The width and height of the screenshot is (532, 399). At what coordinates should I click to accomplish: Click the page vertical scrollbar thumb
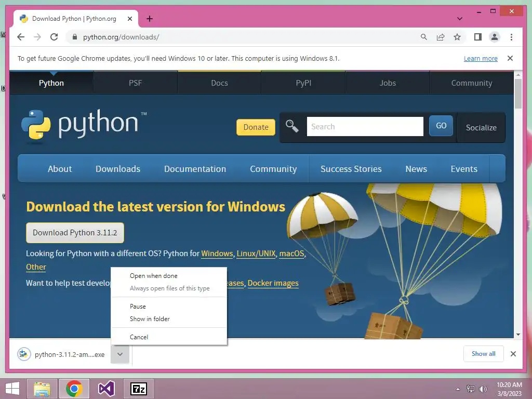pyautogui.click(x=518, y=94)
